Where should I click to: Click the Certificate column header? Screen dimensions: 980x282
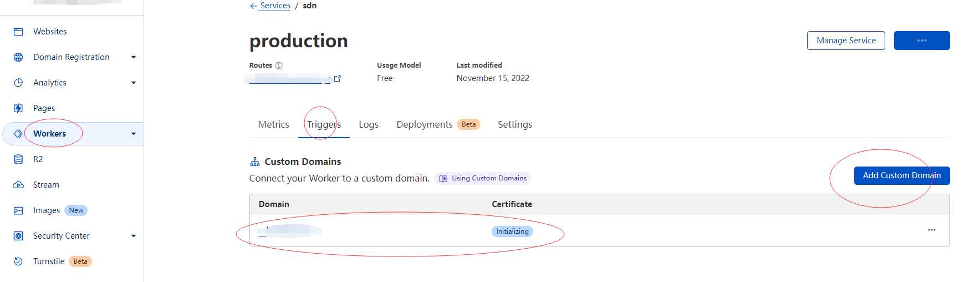click(512, 204)
